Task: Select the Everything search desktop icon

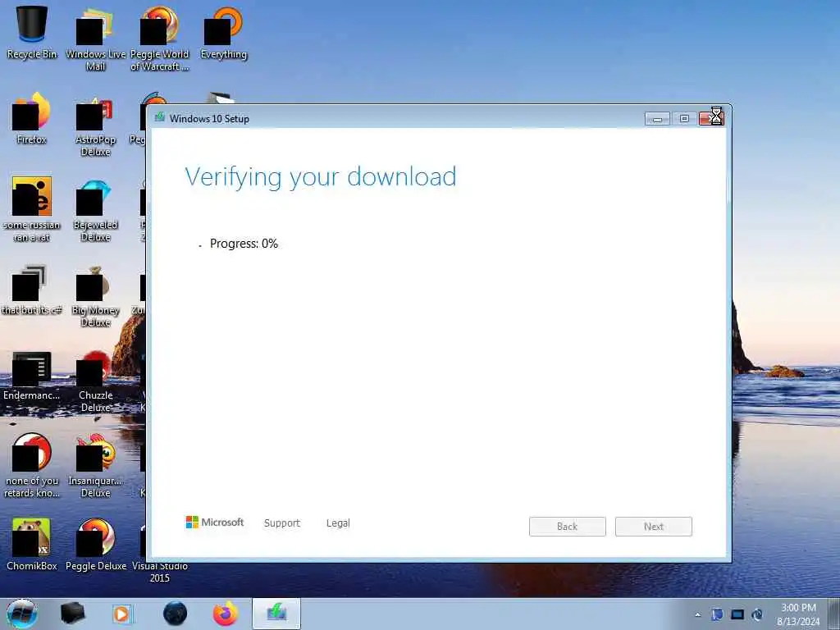Action: click(x=223, y=33)
